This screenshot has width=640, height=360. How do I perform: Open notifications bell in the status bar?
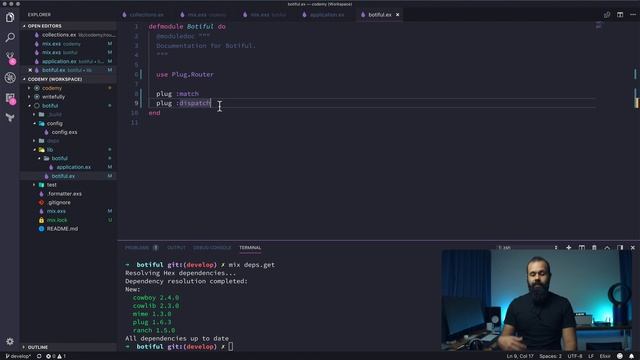click(x=631, y=356)
